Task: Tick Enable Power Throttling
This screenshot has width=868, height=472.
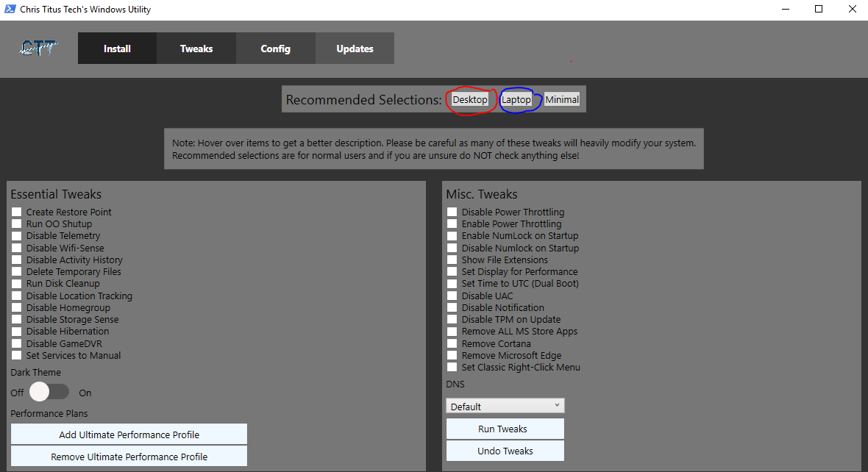Action: (452, 224)
